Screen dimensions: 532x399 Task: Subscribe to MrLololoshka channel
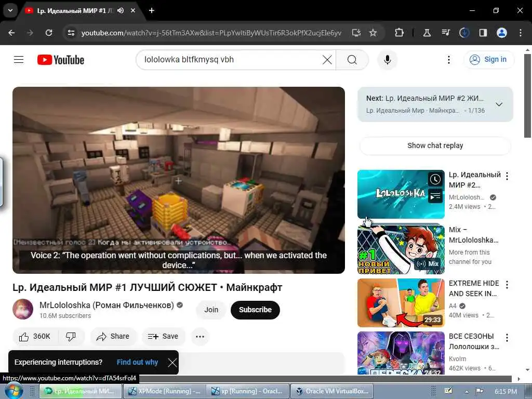255,310
